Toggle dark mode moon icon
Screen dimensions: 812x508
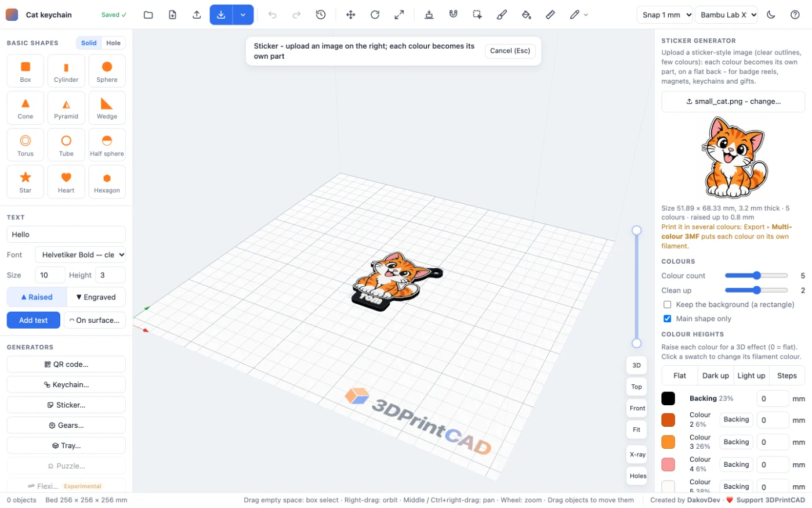click(771, 15)
